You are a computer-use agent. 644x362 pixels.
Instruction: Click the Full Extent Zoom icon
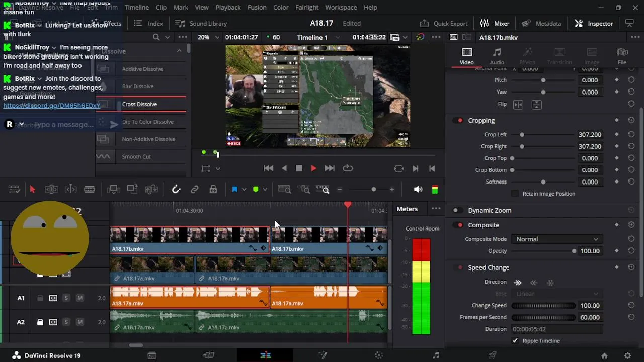click(284, 189)
